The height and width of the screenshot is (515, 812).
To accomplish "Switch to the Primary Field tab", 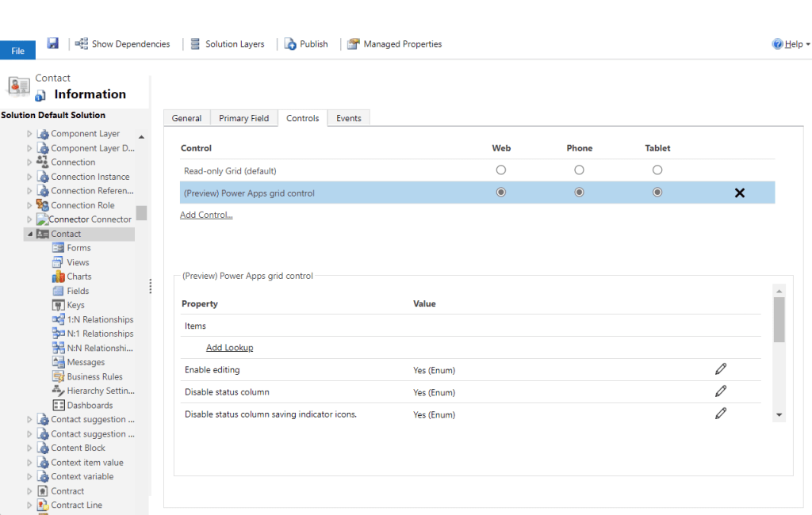I will pos(243,118).
